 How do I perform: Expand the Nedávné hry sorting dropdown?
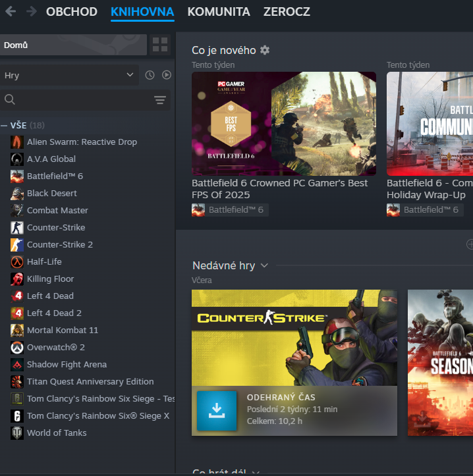tap(264, 265)
